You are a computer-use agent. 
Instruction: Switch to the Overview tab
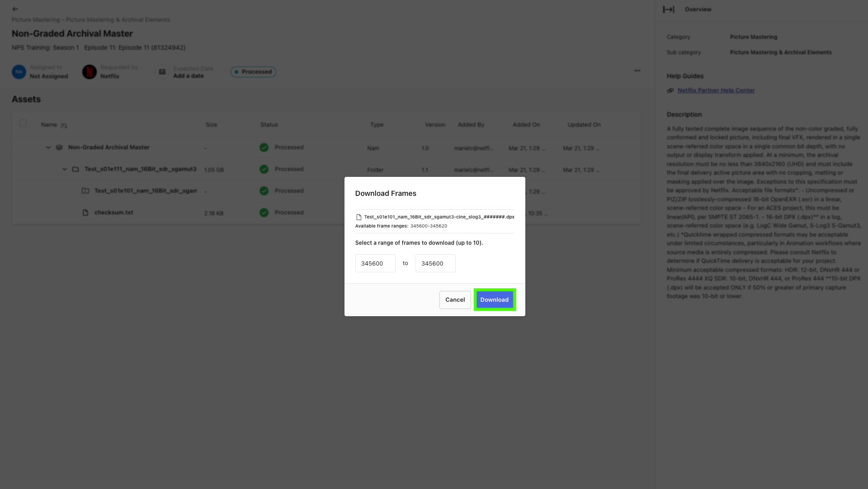[x=698, y=9]
